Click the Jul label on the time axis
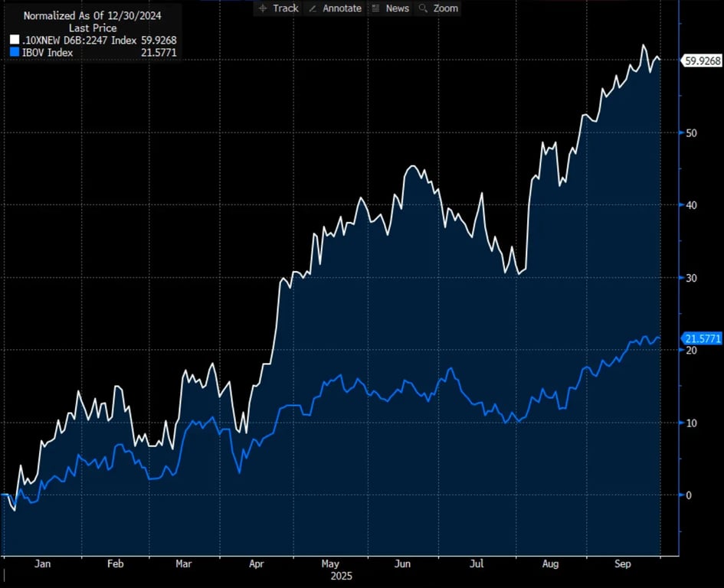This screenshot has height=588, width=724. click(477, 563)
